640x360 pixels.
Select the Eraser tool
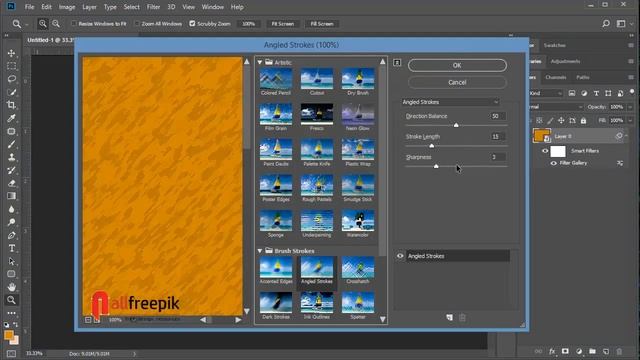tap(11, 183)
